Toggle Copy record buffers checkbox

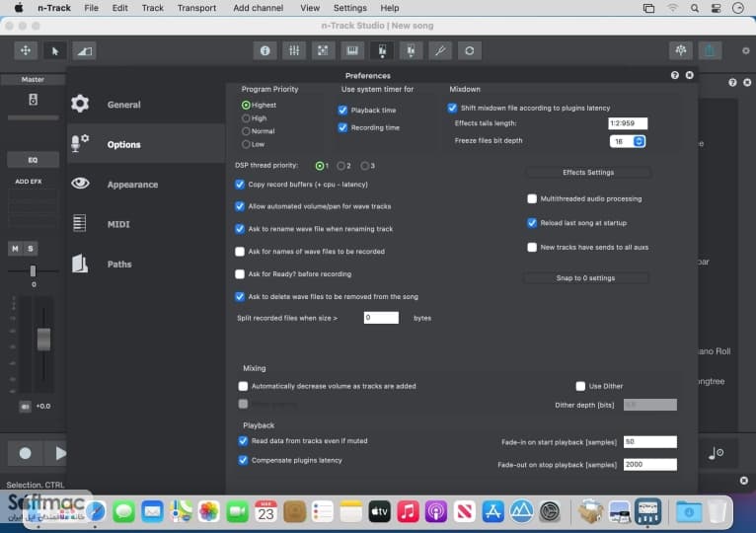coord(240,185)
